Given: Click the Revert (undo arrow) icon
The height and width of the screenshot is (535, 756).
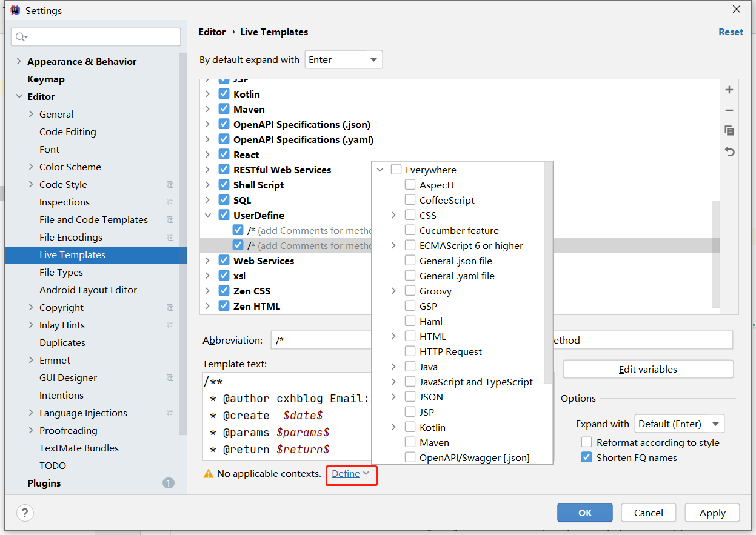Looking at the screenshot, I should 729,151.
